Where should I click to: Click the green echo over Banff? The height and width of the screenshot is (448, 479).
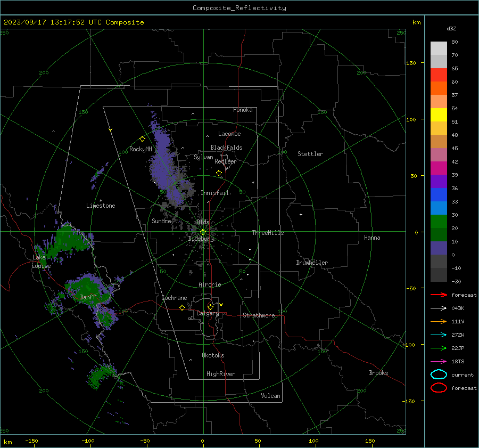88,289
